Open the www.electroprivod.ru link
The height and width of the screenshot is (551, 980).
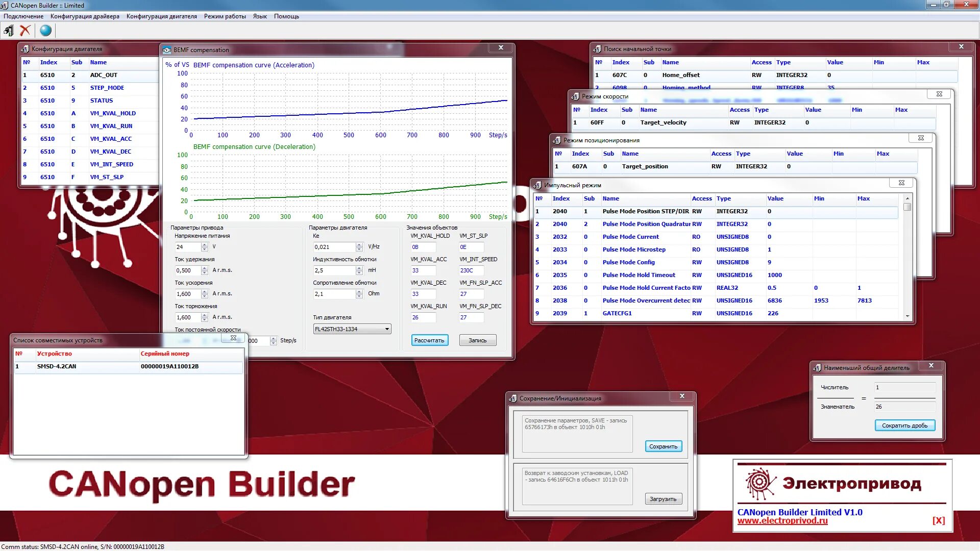(782, 521)
